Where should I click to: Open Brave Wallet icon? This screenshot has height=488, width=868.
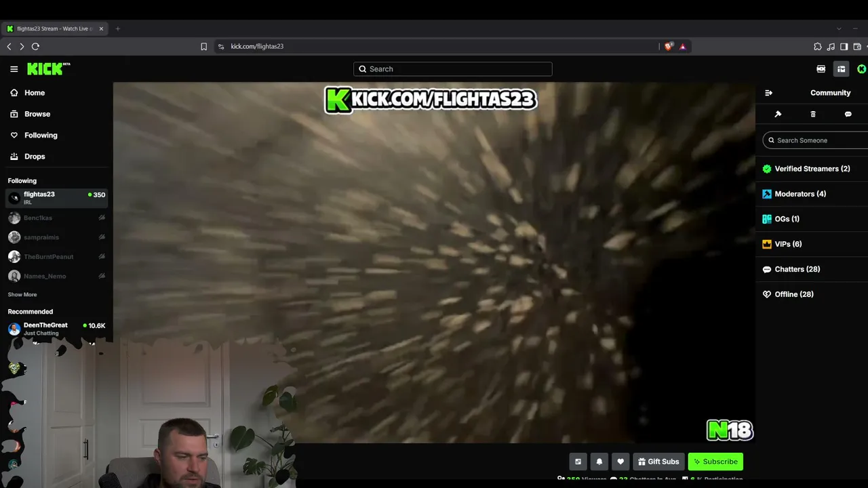[857, 47]
